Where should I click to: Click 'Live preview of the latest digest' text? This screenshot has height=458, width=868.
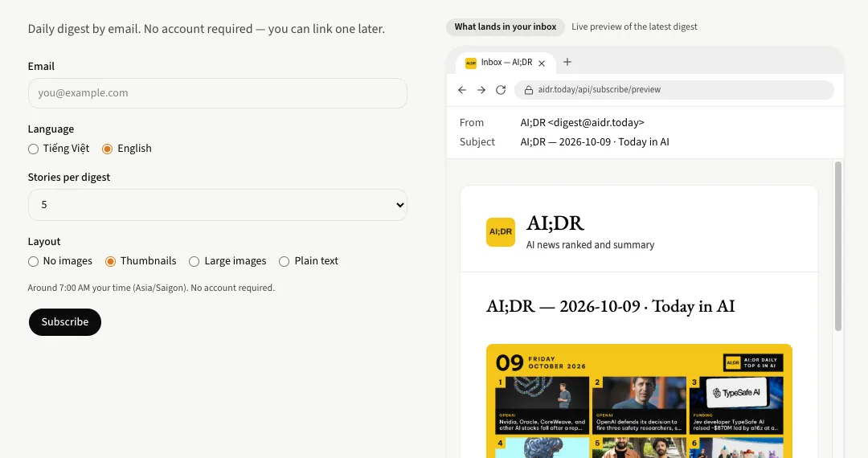coord(634,27)
